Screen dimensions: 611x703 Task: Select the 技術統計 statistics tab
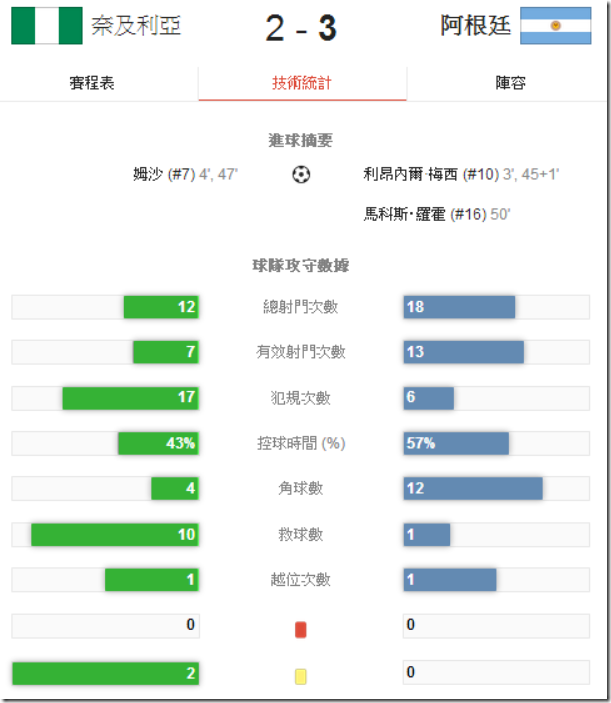click(302, 83)
